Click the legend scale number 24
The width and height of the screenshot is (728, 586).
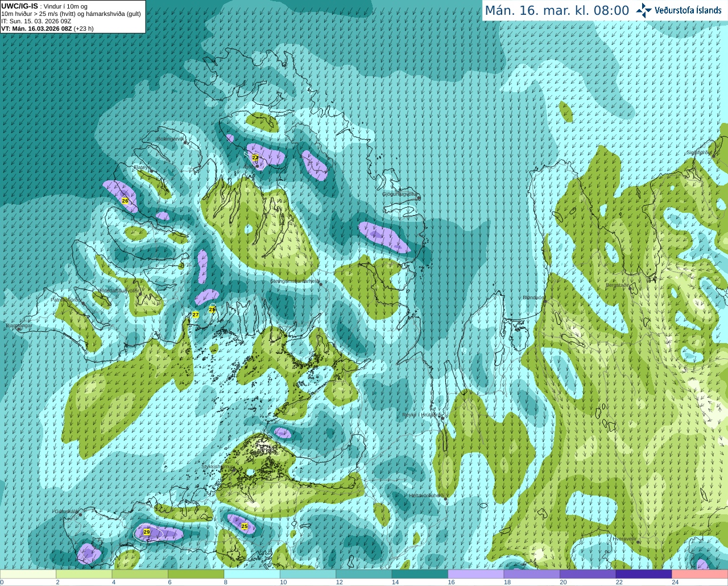point(675,582)
